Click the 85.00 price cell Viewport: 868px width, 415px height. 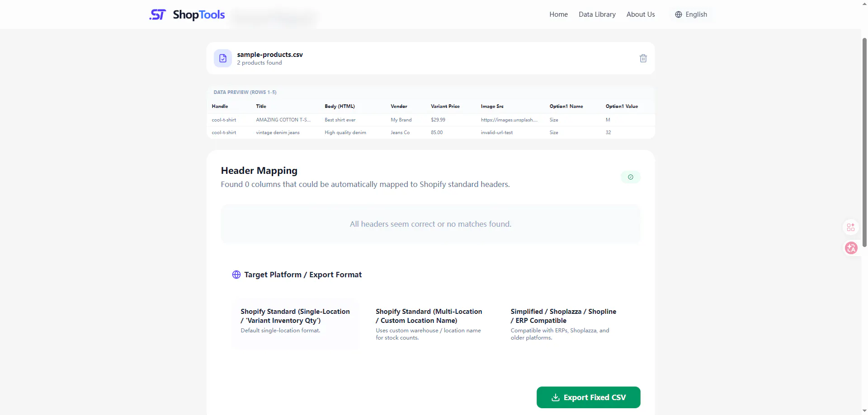click(x=437, y=132)
